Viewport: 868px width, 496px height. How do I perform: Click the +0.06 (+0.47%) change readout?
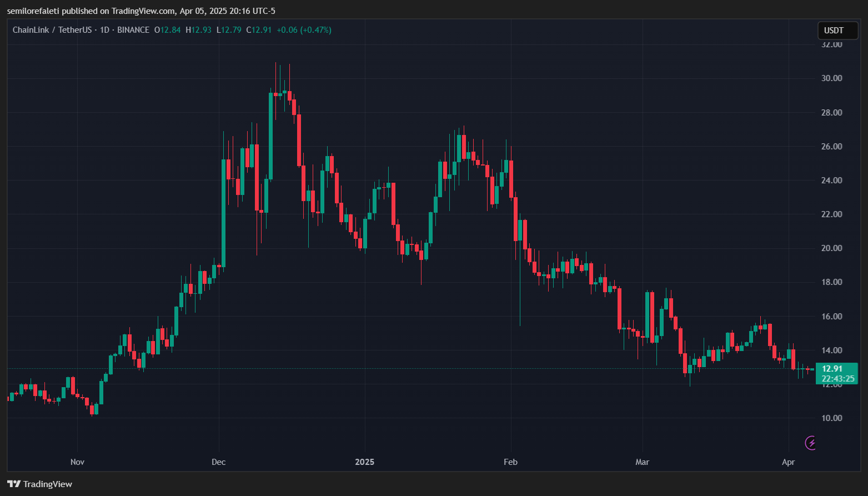(x=304, y=30)
